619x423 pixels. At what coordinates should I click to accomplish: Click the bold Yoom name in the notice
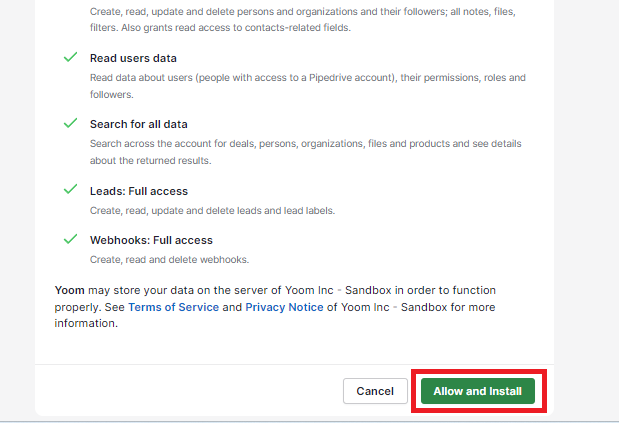(x=70, y=291)
